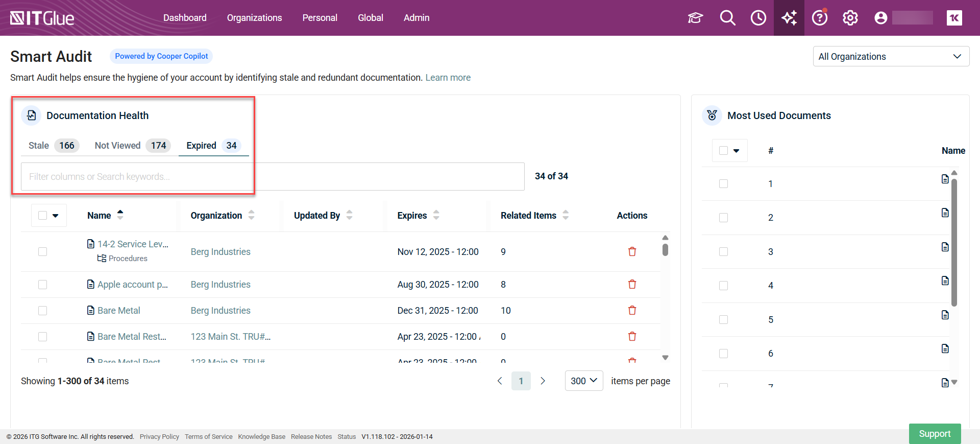Tick checkbox for Most Used document 3
The height and width of the screenshot is (444, 980).
pos(723,252)
